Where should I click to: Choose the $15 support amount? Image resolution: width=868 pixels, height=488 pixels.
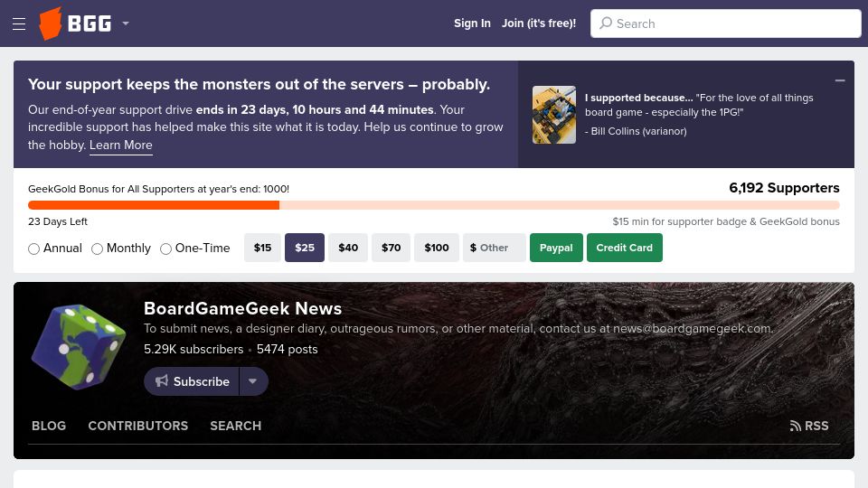point(262,248)
